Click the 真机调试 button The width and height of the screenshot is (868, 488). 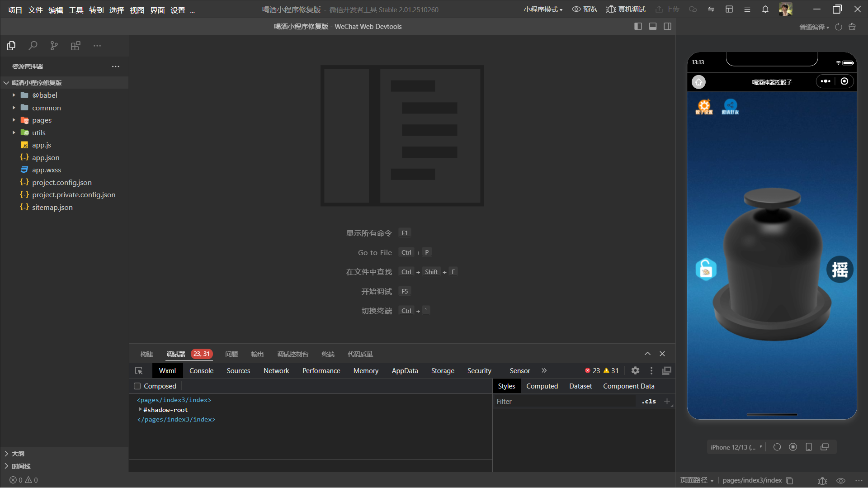626,9
